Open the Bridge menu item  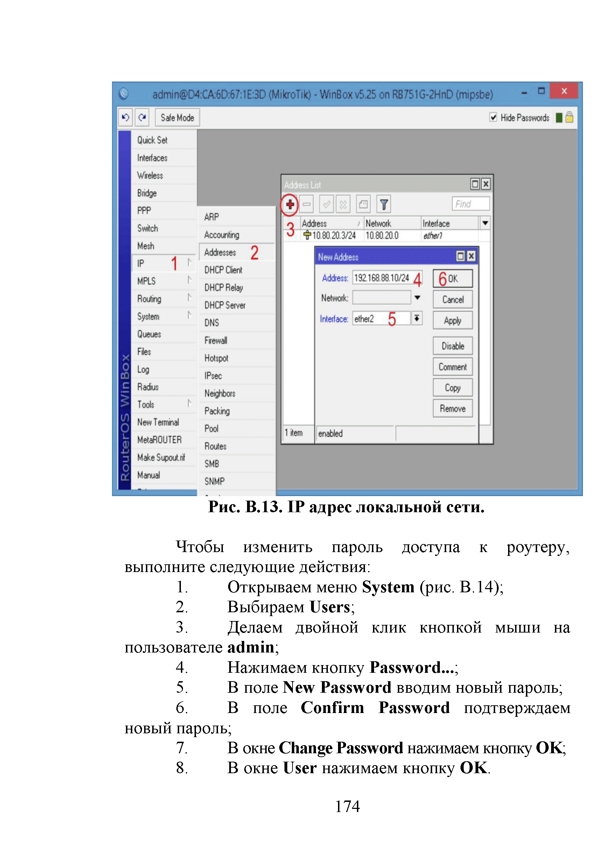[x=164, y=193]
